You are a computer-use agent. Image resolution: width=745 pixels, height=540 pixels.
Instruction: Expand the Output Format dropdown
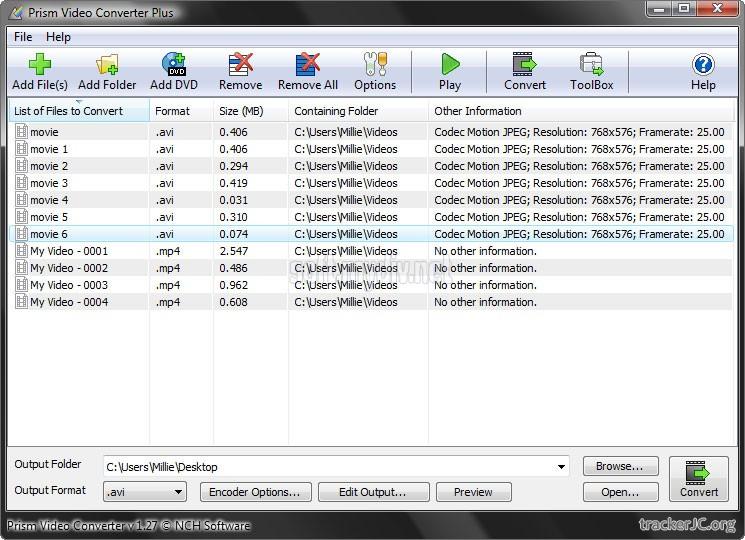click(178, 492)
